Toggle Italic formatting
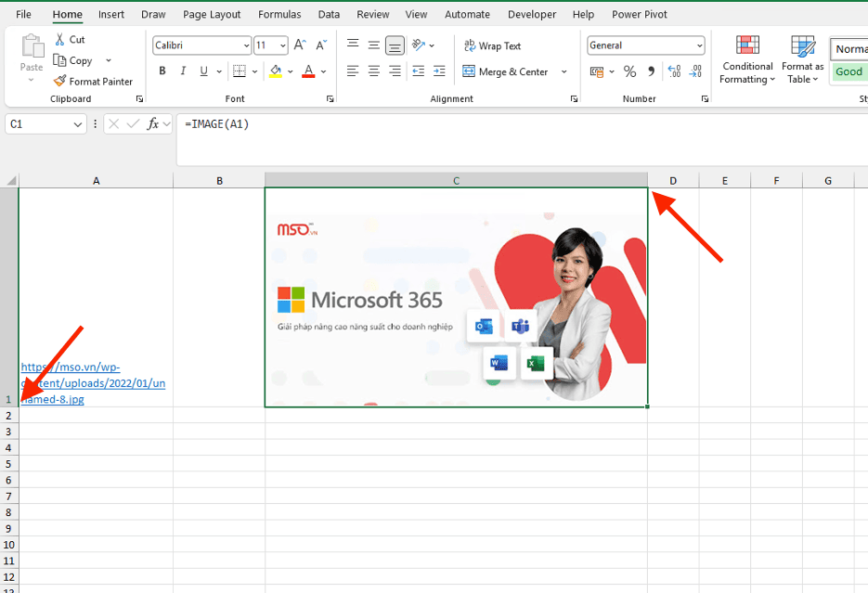This screenshot has height=593, width=868. [x=183, y=71]
